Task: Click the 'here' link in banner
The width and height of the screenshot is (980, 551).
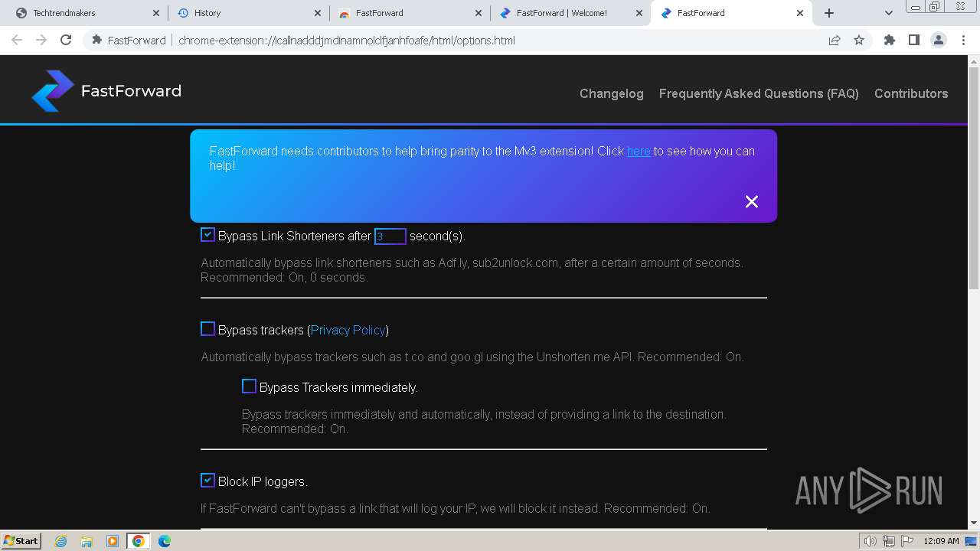Action: coord(639,151)
